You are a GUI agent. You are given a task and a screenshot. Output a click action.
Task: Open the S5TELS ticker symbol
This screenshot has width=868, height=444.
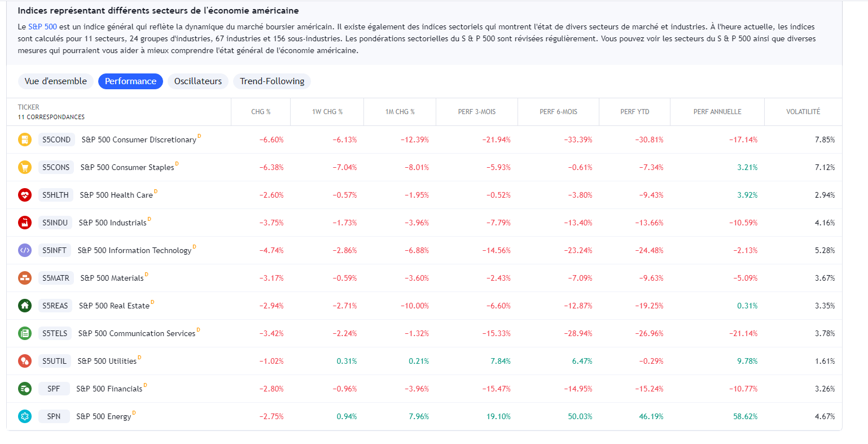click(55, 333)
